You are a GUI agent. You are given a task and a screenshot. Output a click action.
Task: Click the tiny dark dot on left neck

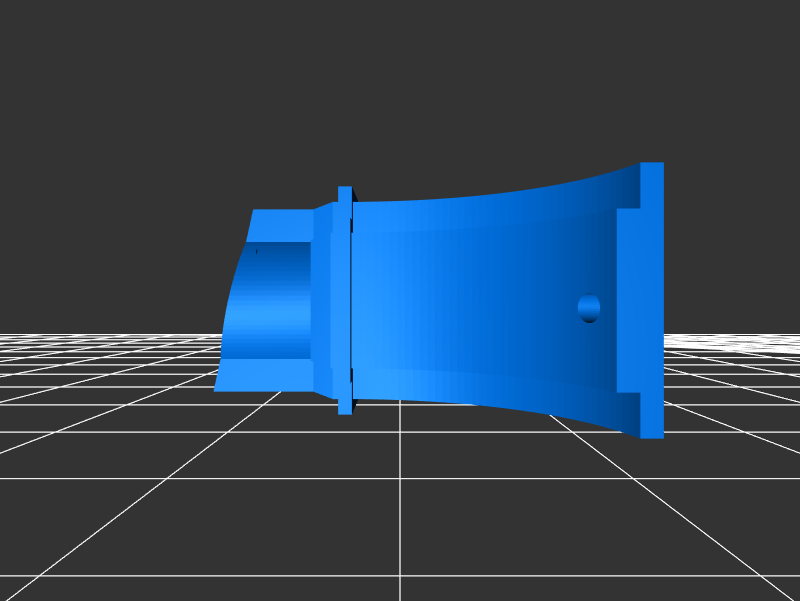(x=257, y=251)
